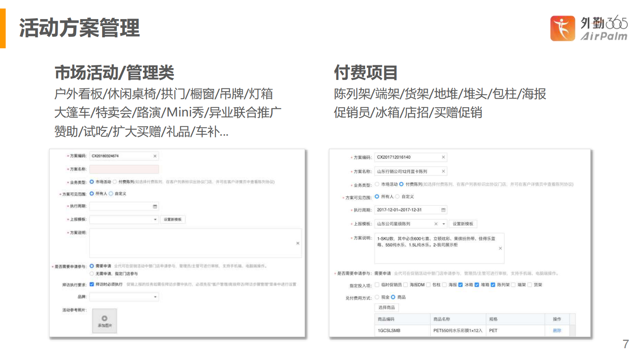Choose 自定义 visibility in the CX201712016140 form

coord(397,196)
